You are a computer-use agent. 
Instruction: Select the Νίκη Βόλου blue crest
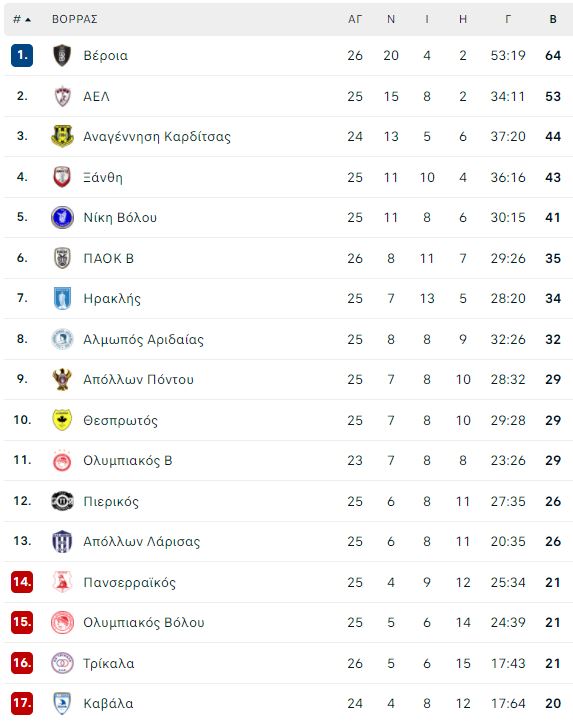pos(62,218)
